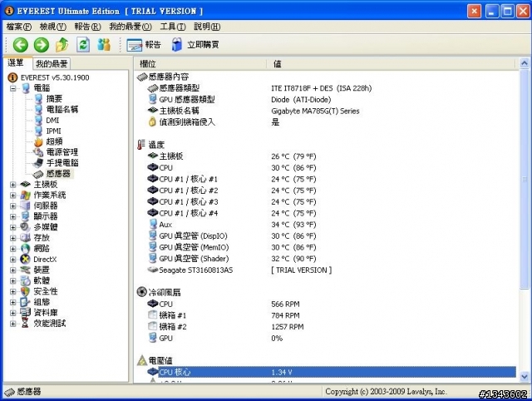Select the 機箱 #2 fan row
The width and height of the screenshot is (532, 401).
tap(326, 327)
